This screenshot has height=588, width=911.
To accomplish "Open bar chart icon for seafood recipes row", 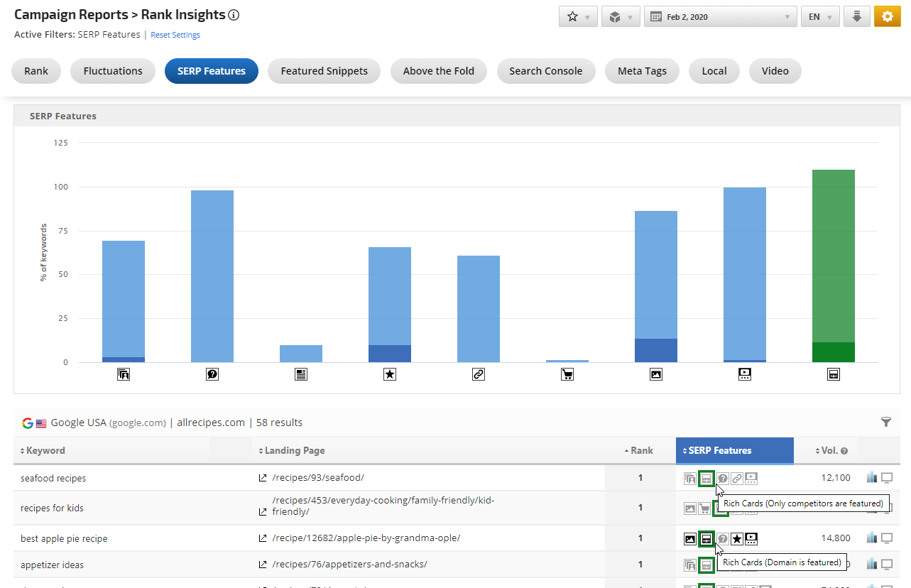I will tap(872, 478).
